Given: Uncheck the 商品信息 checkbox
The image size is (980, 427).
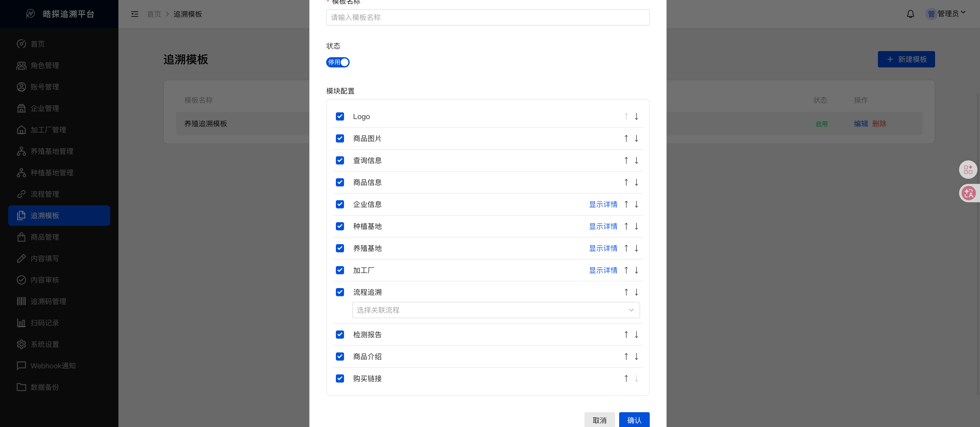Looking at the screenshot, I should (x=340, y=182).
